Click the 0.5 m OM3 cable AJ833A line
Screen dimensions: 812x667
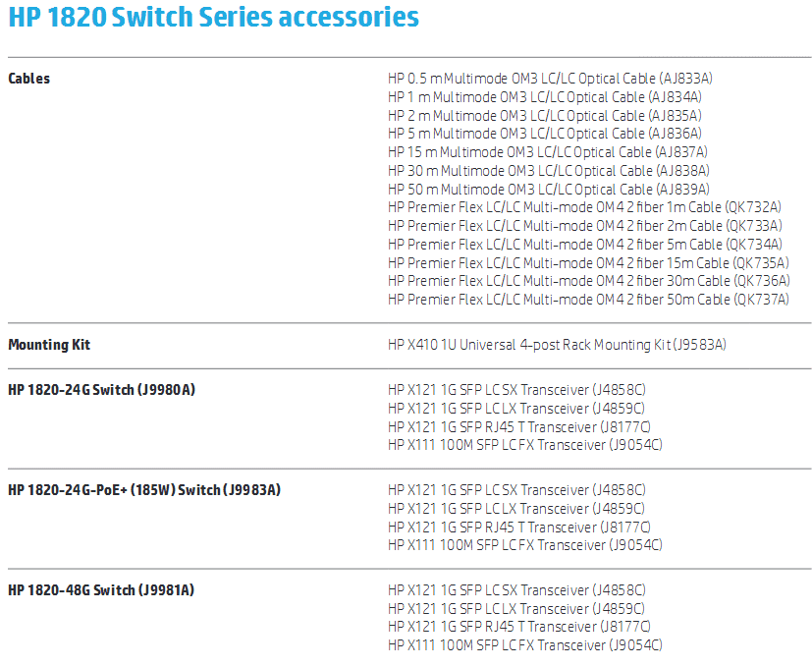550,79
